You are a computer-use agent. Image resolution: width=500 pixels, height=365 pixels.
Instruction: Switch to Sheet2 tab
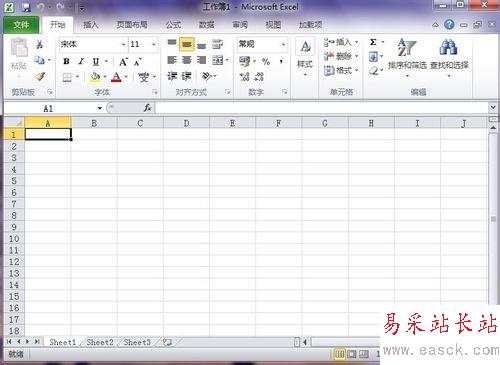pyautogui.click(x=100, y=342)
